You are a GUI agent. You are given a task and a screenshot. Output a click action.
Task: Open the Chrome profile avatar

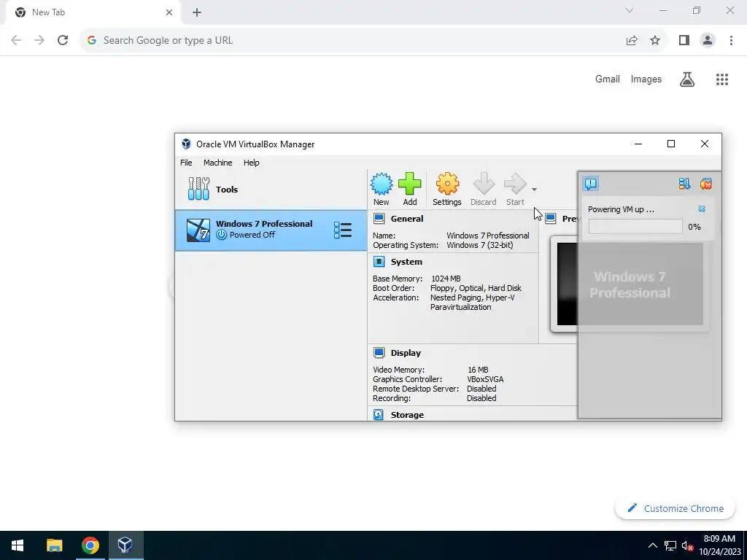[708, 41]
